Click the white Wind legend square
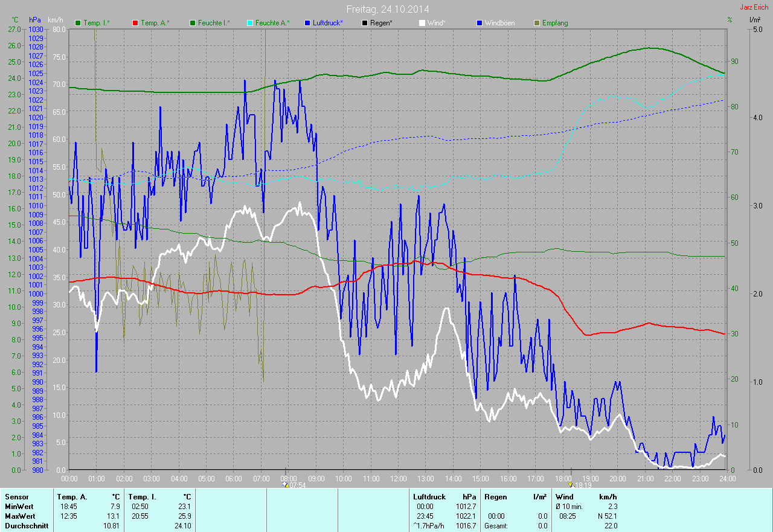The width and height of the screenshot is (773, 532). point(422,23)
